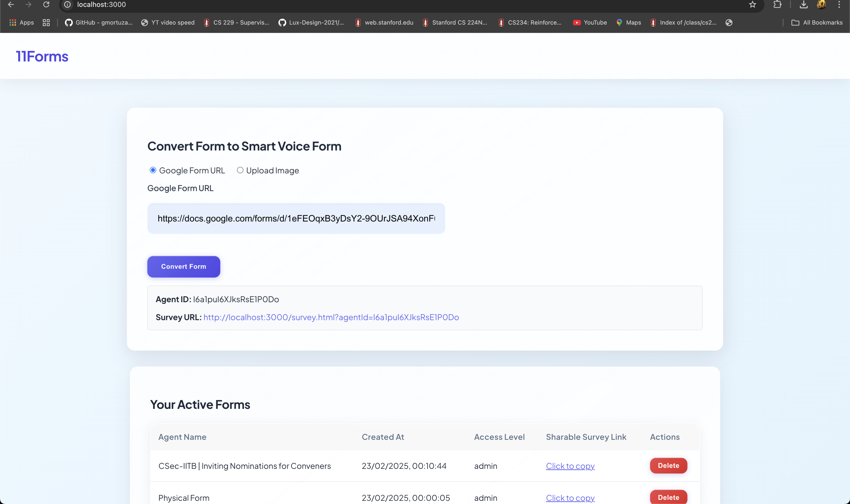Click the 11Forms logo
Screen dimensions: 850x504
[x=42, y=56]
